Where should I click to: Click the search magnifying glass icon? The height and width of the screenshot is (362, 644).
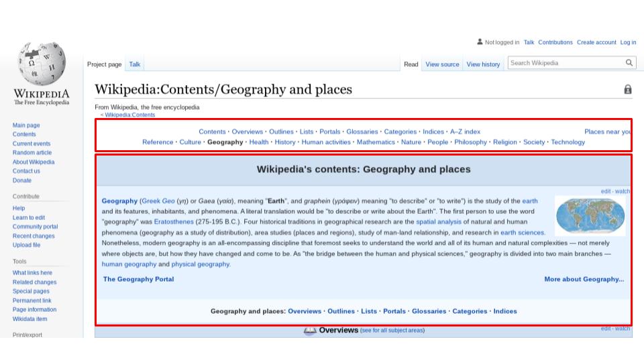pyautogui.click(x=629, y=63)
